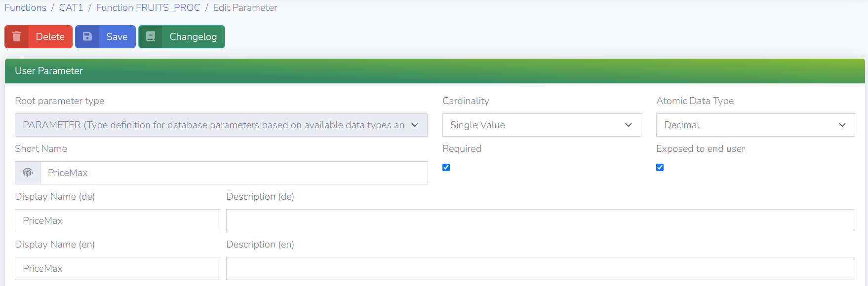
Task: Open the Cardinality dropdown
Action: pos(541,125)
